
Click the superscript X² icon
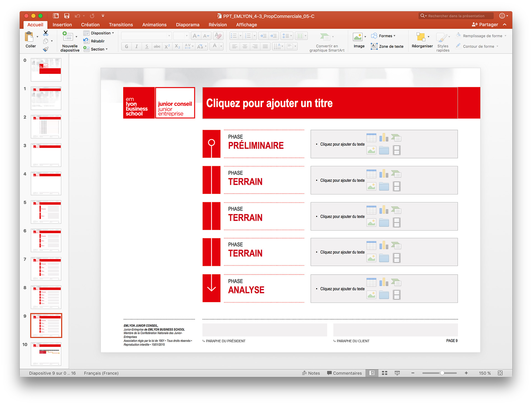[x=167, y=46]
